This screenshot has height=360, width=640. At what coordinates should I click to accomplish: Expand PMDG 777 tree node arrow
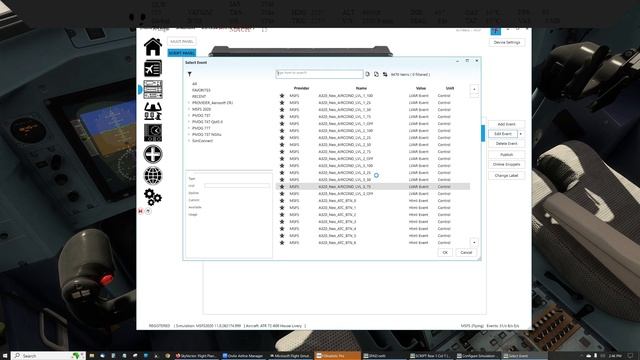(x=189, y=128)
